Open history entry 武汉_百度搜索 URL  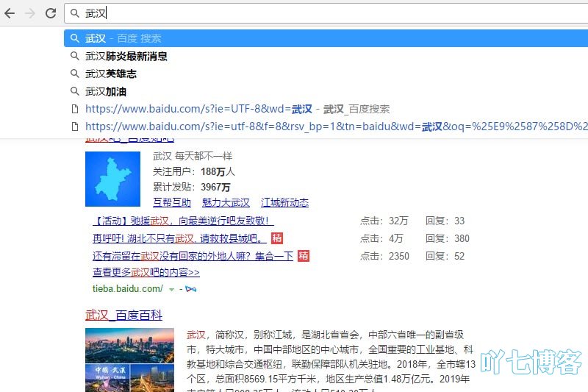[326, 109]
